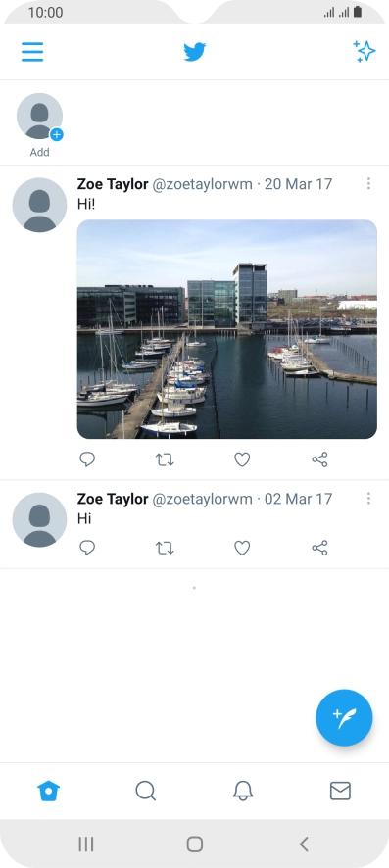Switch to the Search tab
This screenshot has height=868, width=389.
(146, 791)
